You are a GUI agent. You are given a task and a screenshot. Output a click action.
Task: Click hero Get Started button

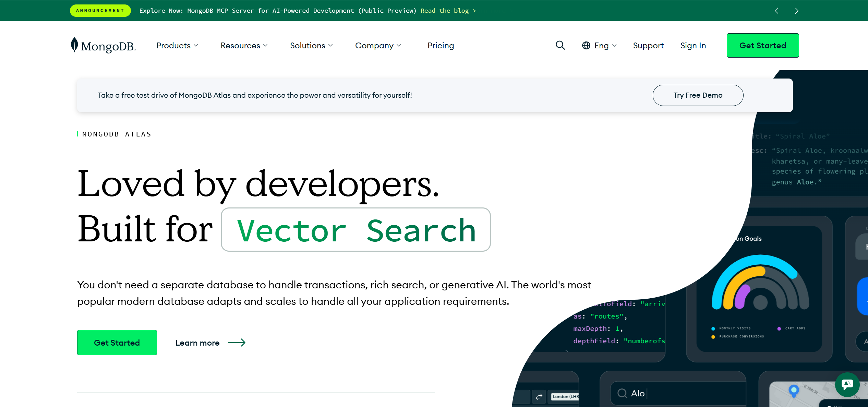[117, 343]
